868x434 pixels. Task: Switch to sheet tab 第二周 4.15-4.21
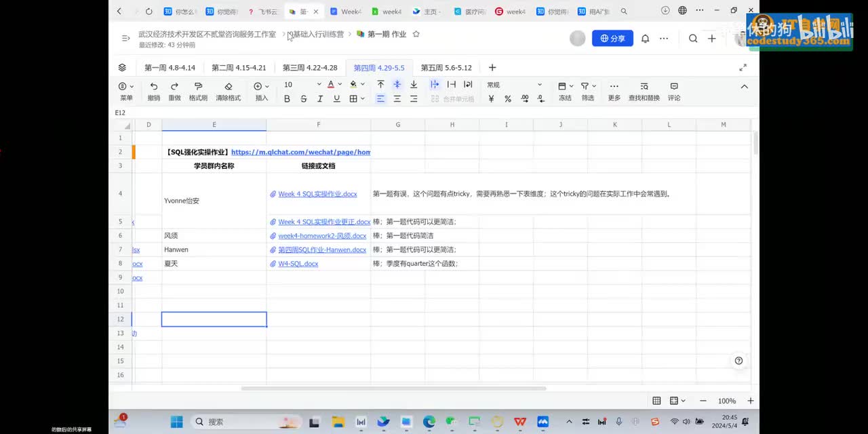click(239, 68)
